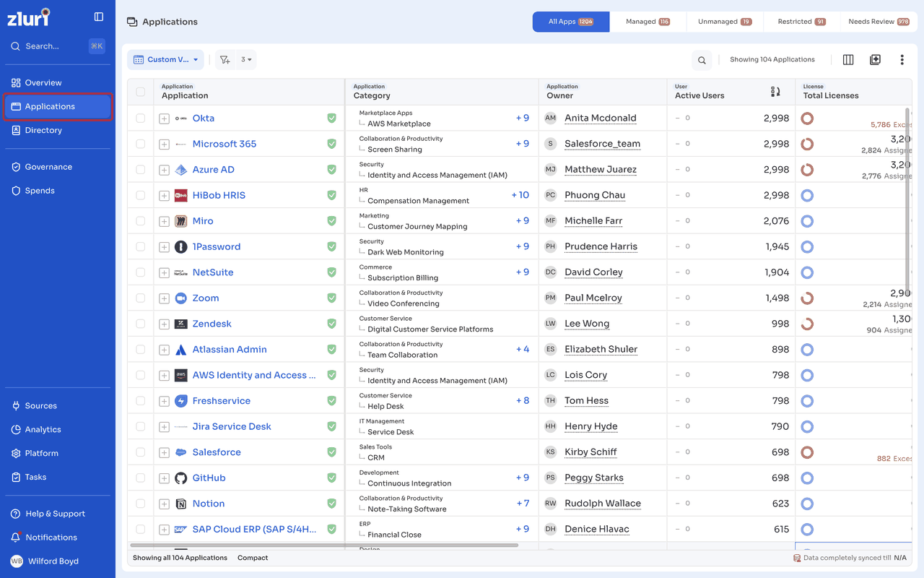Collapse the sidebar using the panel icon
This screenshot has width=924, height=578.
[x=99, y=17]
